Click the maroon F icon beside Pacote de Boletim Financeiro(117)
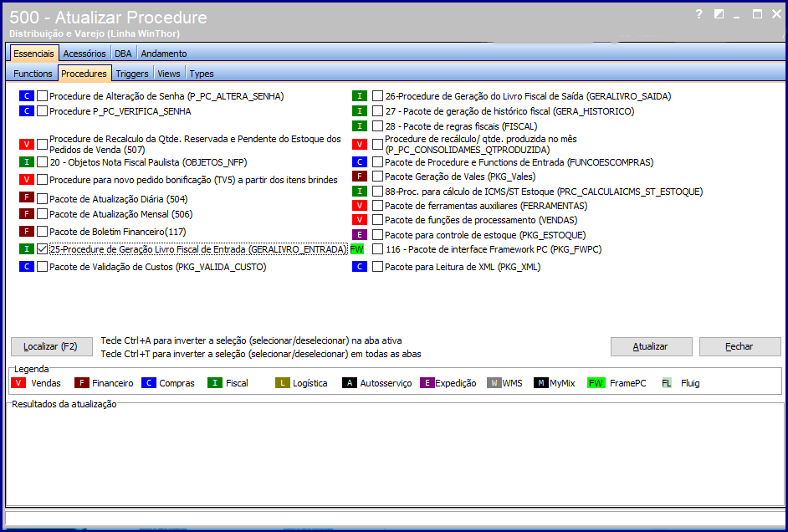 [27, 232]
